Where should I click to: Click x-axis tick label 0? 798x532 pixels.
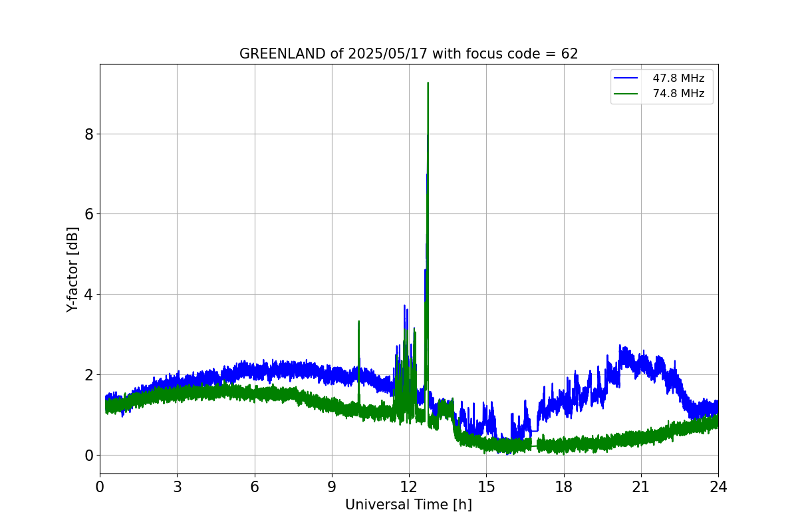(100, 487)
